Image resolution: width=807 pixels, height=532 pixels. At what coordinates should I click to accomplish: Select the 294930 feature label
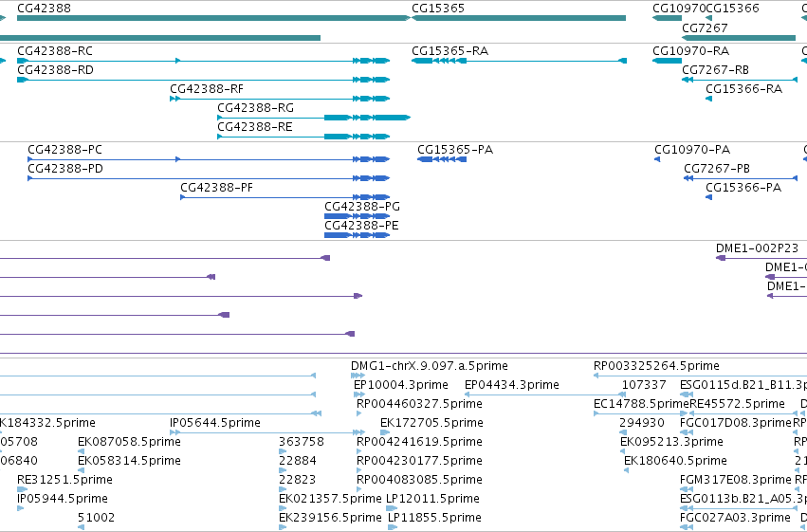coord(642,423)
